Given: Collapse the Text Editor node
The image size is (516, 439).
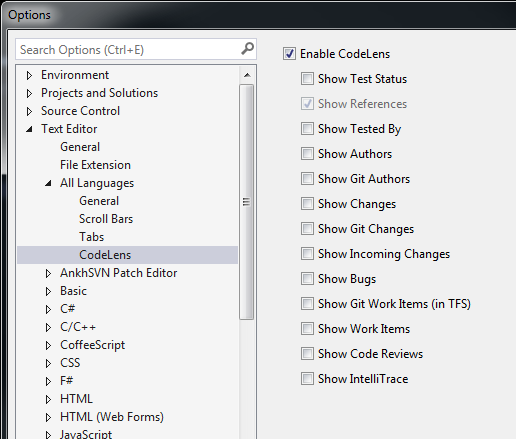Looking at the screenshot, I should coord(29,129).
